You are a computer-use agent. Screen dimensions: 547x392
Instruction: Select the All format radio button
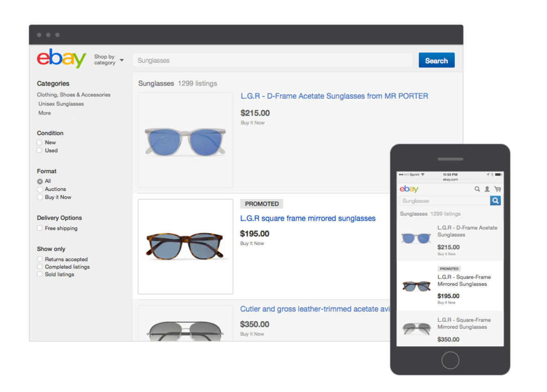point(40,181)
